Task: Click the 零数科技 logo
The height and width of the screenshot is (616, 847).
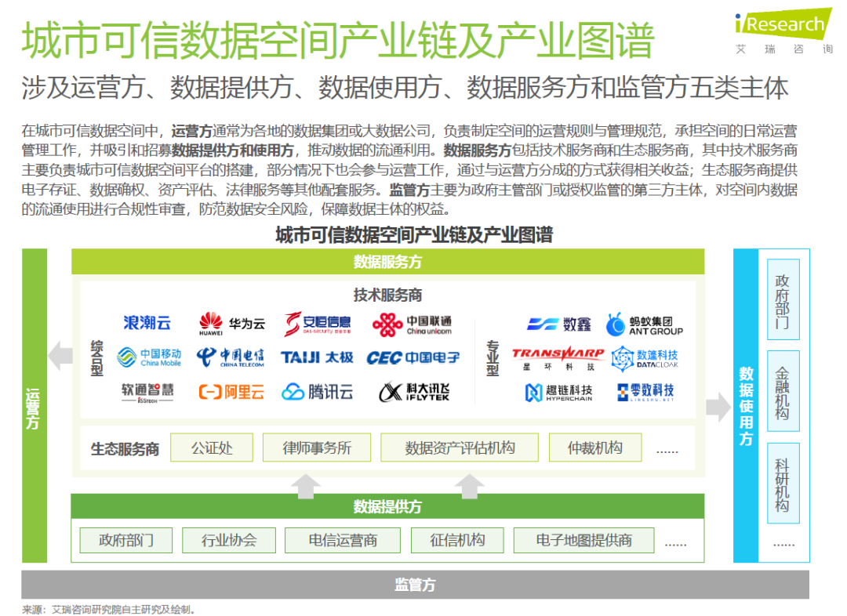Action: [x=645, y=392]
